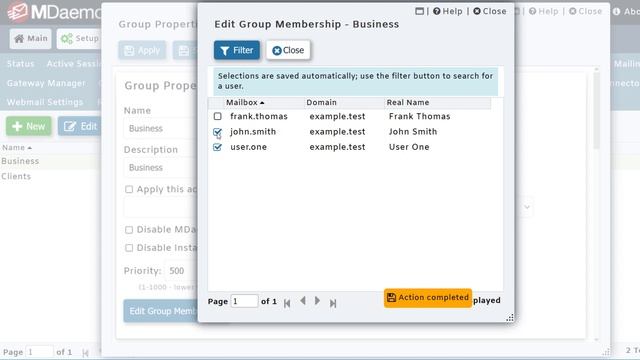Uncheck the john.smith mailbox checkbox

click(x=218, y=132)
